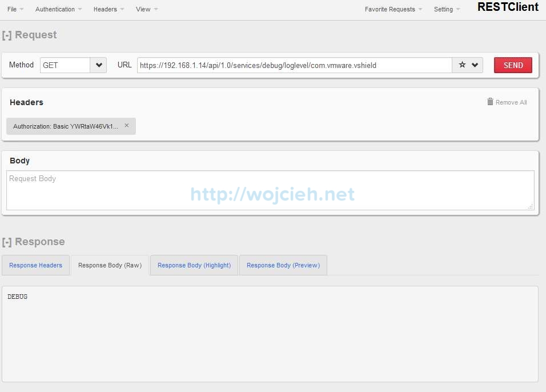
Task: Switch to the Response Headers tab
Action: (x=35, y=265)
